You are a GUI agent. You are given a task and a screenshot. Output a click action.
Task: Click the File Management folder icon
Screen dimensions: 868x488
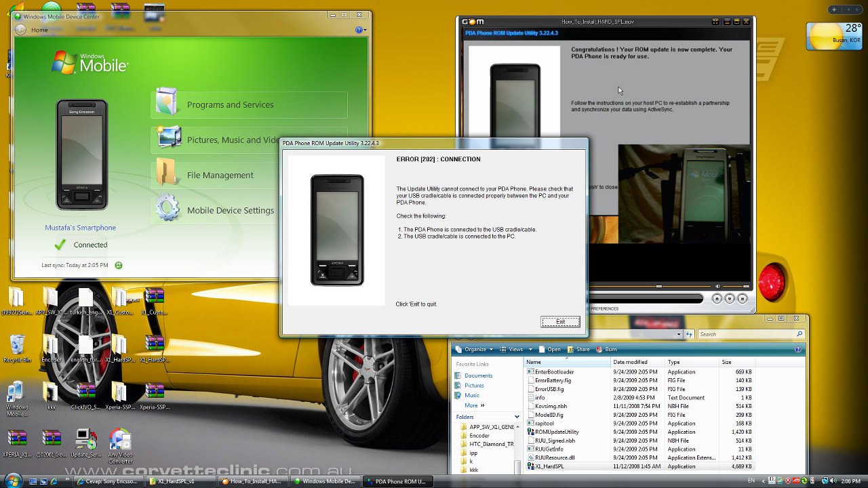[x=166, y=172]
